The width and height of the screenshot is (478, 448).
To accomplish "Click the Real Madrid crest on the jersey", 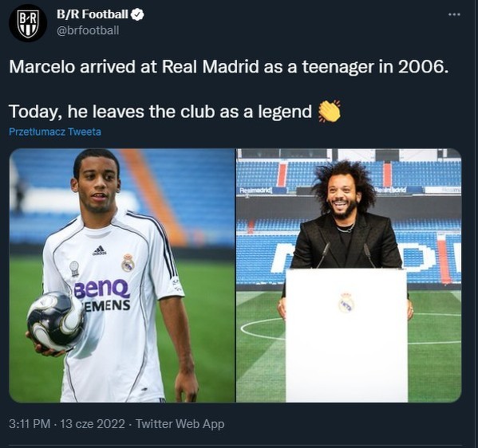I will [128, 262].
